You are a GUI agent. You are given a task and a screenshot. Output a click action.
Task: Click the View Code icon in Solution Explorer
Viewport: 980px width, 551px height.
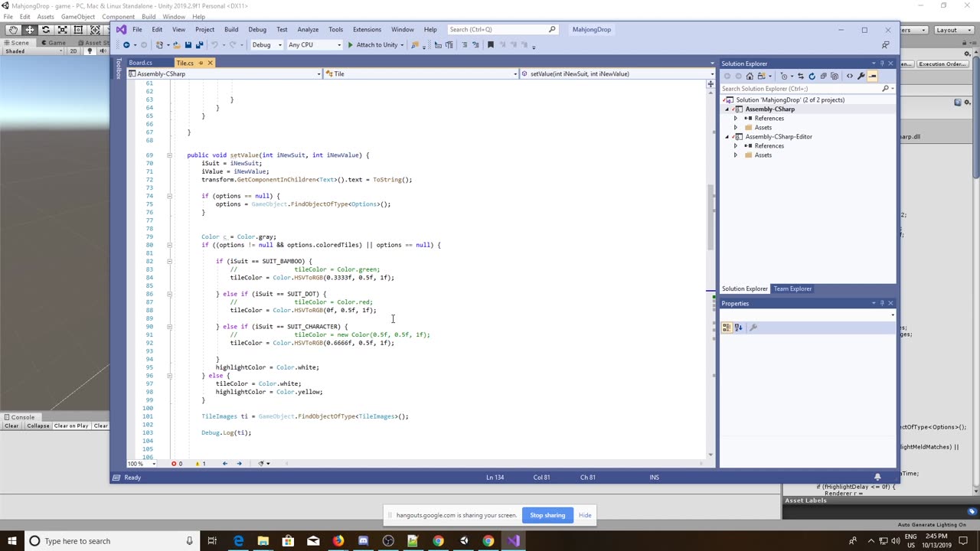[850, 76]
